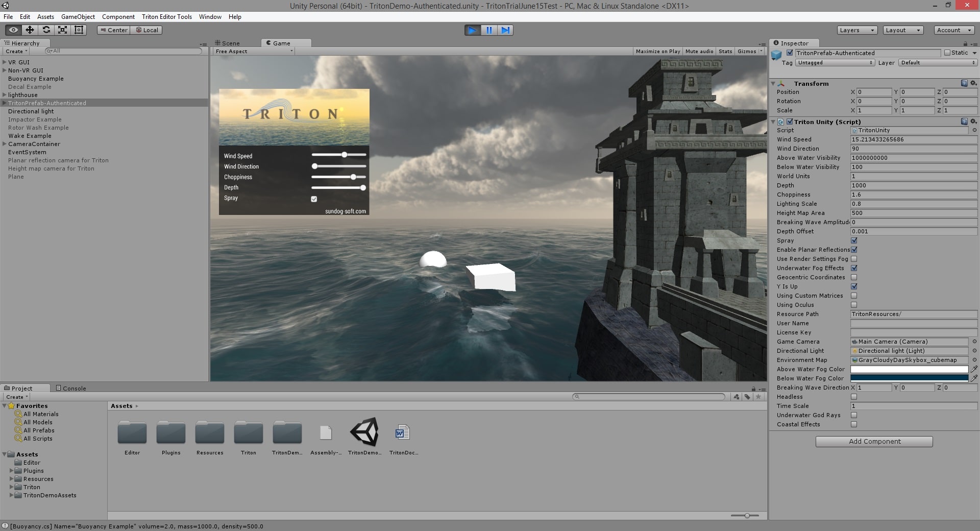Open the Window menu

coord(210,17)
